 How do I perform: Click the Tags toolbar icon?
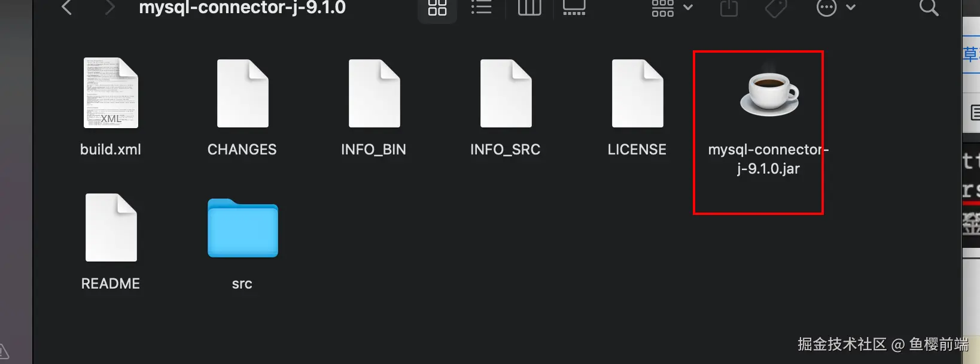tap(776, 8)
